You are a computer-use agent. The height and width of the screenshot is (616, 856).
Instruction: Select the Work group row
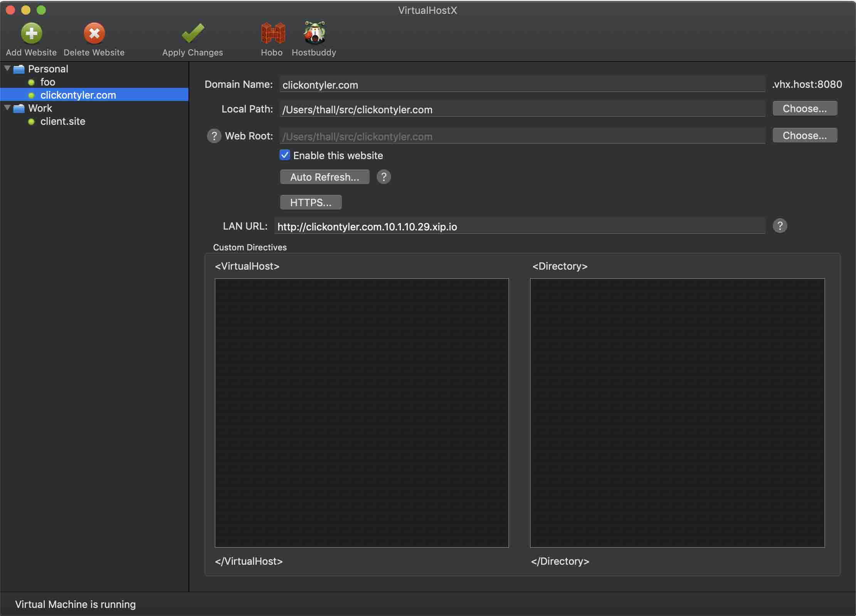(x=94, y=108)
